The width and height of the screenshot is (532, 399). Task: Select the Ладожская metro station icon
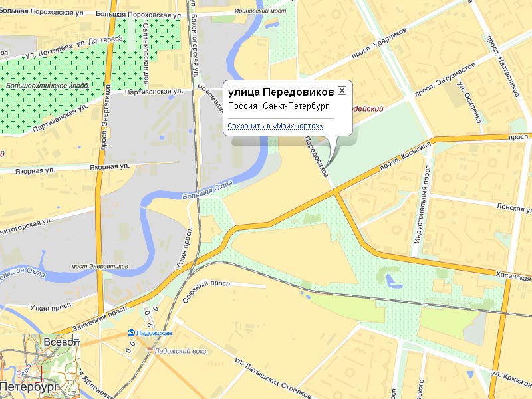[x=131, y=333]
